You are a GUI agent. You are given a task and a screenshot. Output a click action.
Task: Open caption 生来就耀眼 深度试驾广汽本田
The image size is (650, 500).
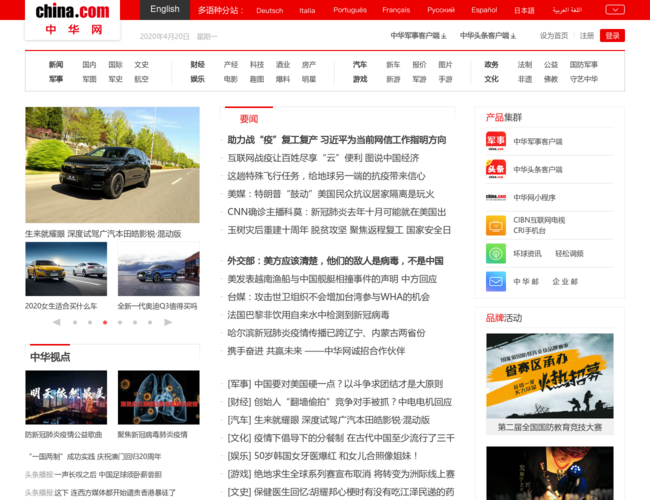pos(103,234)
